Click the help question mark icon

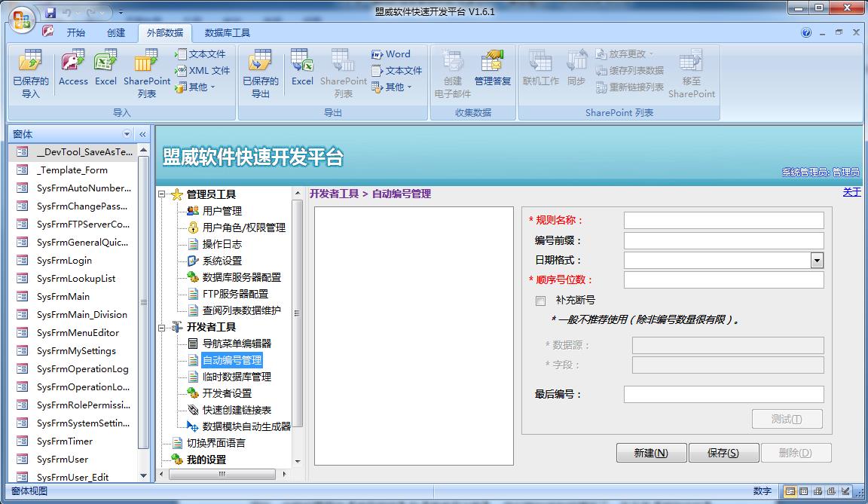(806, 32)
